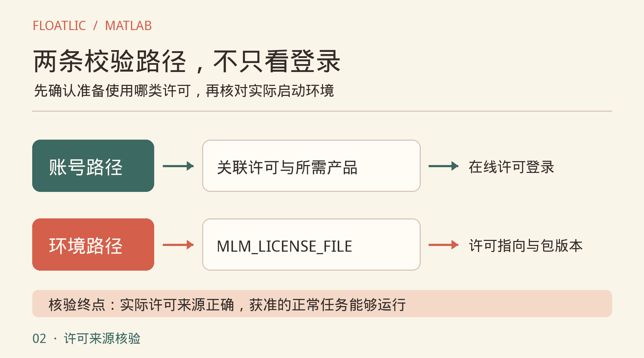Select the title 两条校验路径，不只看登录
Image resolution: width=644 pixels, height=358 pixels.
click(x=187, y=62)
